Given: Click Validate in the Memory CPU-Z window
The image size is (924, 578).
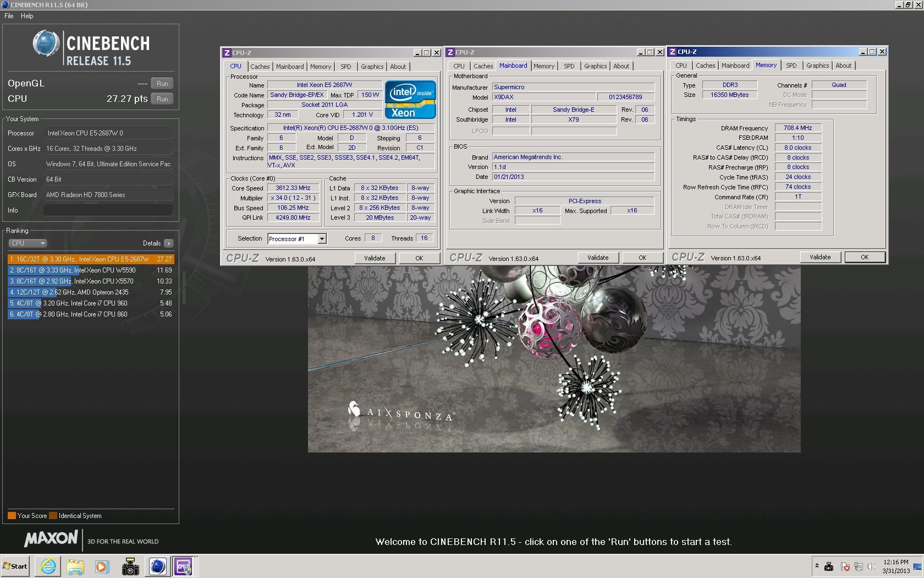Looking at the screenshot, I should tap(820, 257).
